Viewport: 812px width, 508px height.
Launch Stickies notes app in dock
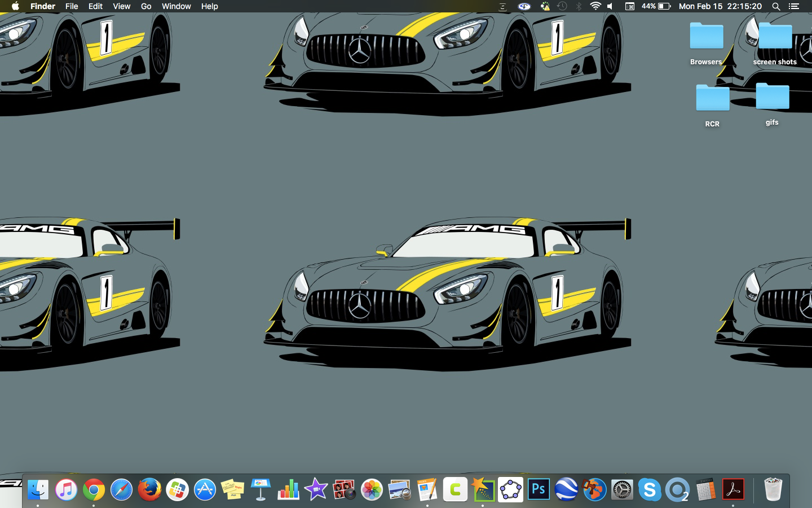[x=232, y=489]
